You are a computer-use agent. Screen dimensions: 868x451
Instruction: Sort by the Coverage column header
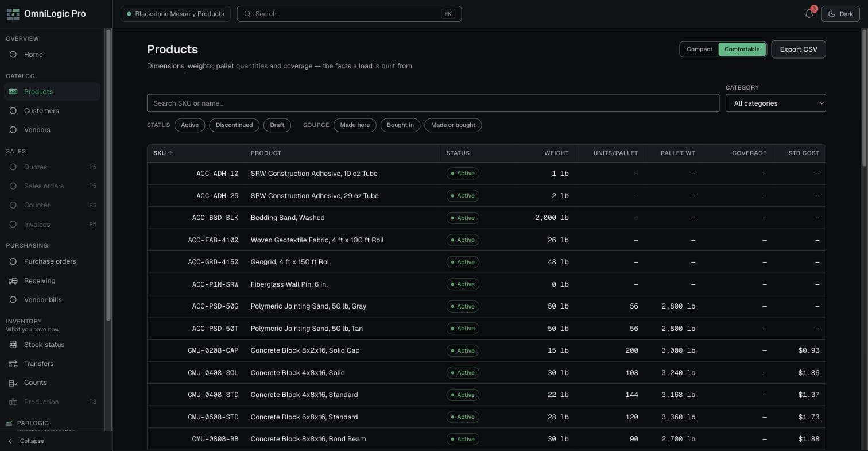point(749,153)
